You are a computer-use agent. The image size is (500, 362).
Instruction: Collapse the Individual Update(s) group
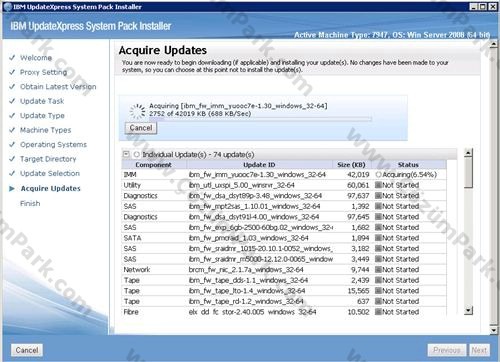point(126,154)
